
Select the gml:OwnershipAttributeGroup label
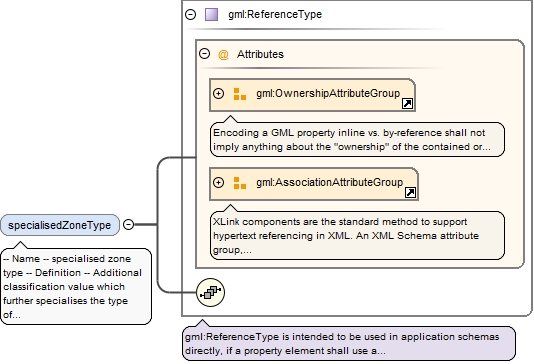click(x=328, y=93)
